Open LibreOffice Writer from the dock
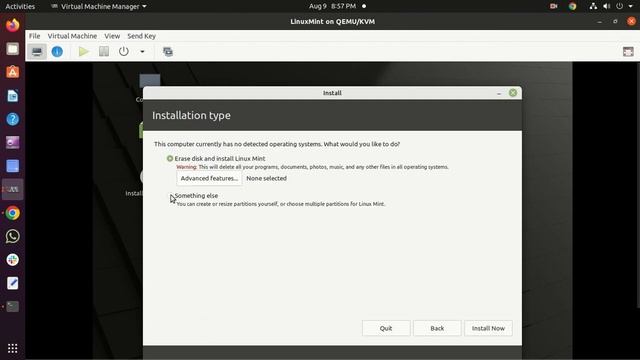 (x=13, y=96)
